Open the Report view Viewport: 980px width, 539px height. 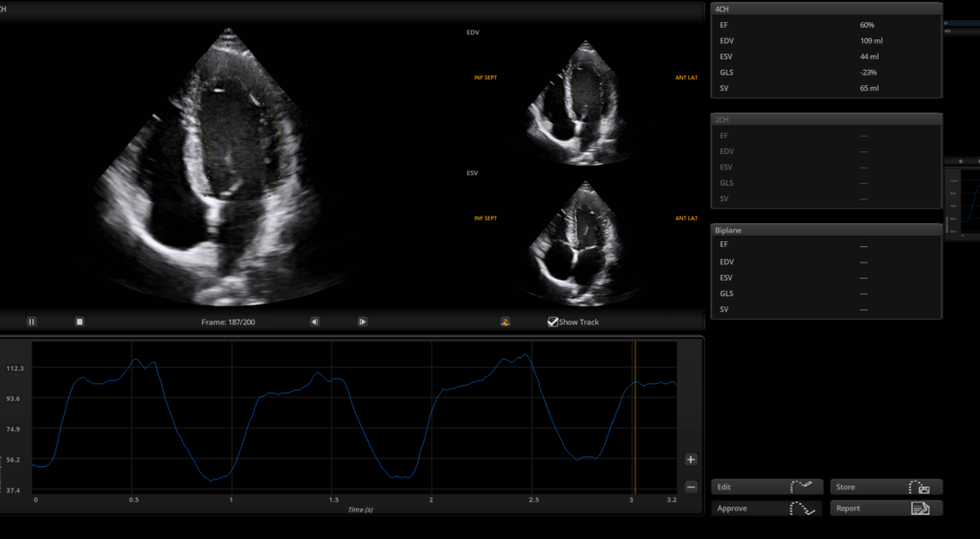coord(886,508)
